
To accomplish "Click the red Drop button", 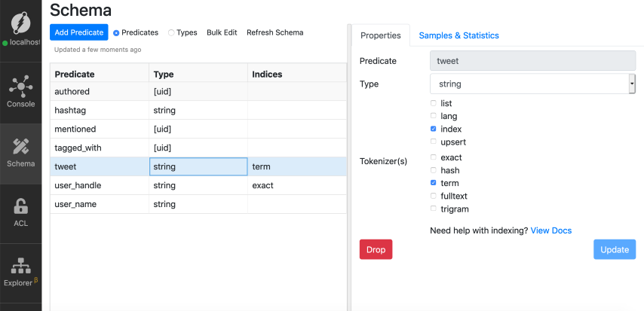I will (376, 249).
